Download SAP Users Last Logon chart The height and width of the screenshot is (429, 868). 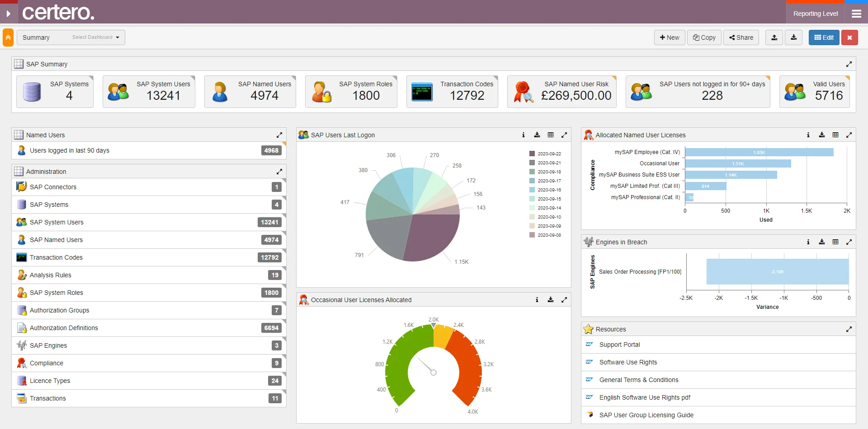[x=537, y=135]
